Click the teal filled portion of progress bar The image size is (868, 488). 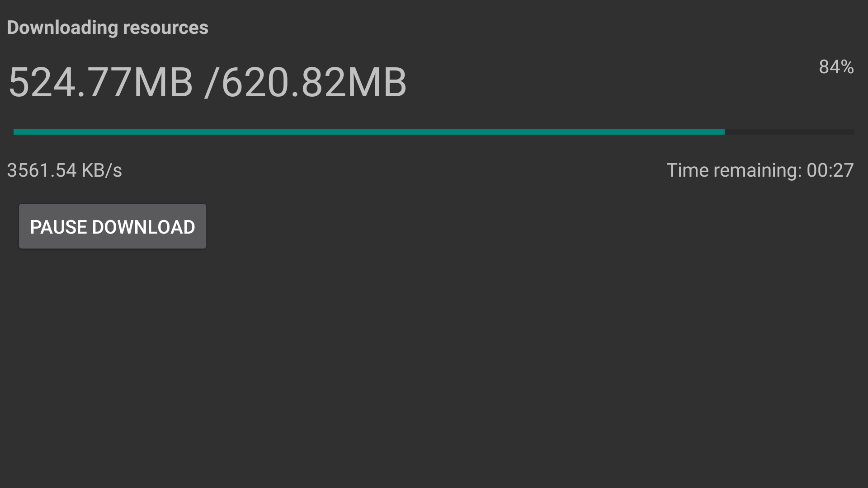pos(369,132)
